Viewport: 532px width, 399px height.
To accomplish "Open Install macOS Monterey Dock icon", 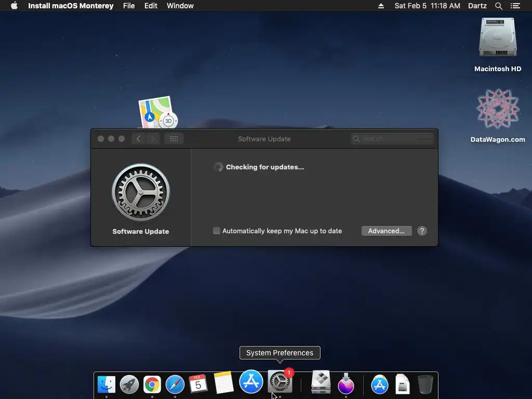I will click(345, 383).
